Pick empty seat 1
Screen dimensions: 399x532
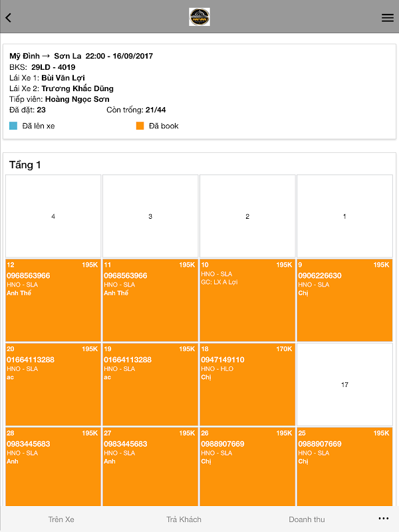(x=344, y=216)
